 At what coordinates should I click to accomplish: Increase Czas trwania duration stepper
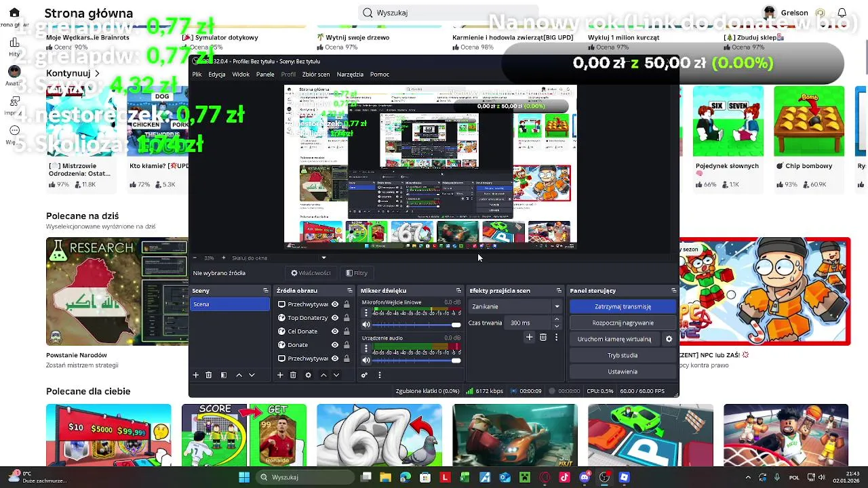coord(557,319)
